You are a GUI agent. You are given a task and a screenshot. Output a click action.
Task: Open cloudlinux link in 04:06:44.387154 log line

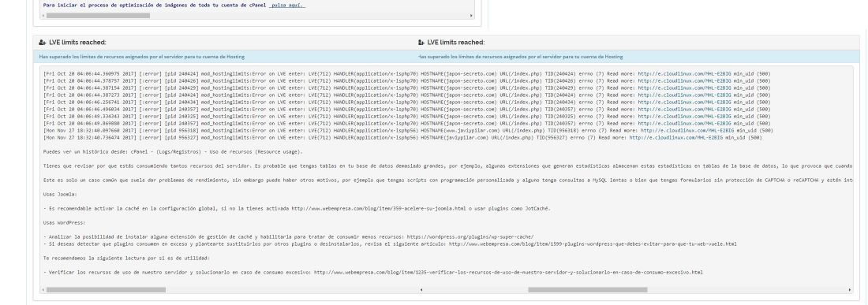(684, 87)
